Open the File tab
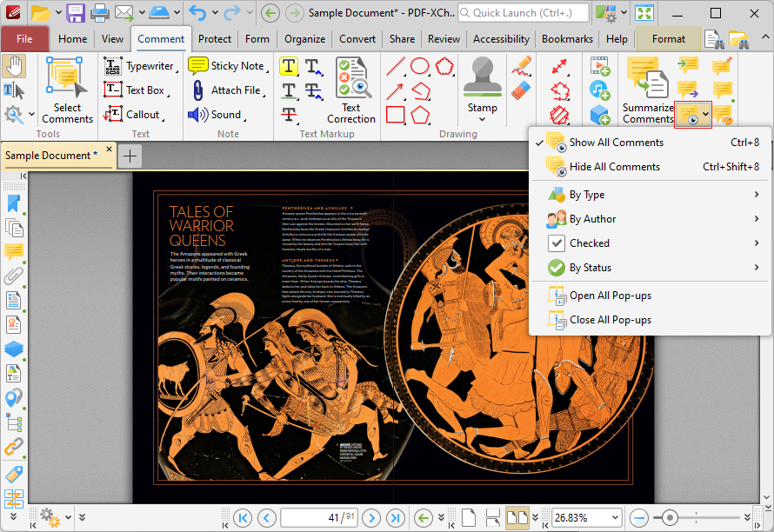Screen dimensions: 774x532 pyautogui.click(x=24, y=39)
